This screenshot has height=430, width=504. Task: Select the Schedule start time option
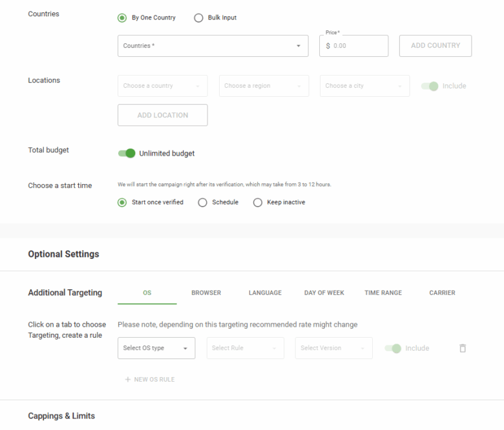tap(202, 202)
